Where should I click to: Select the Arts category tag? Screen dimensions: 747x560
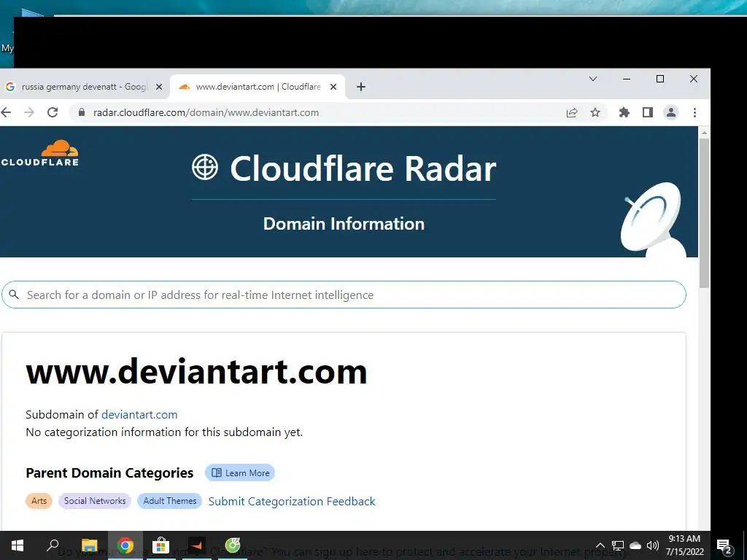click(x=39, y=501)
